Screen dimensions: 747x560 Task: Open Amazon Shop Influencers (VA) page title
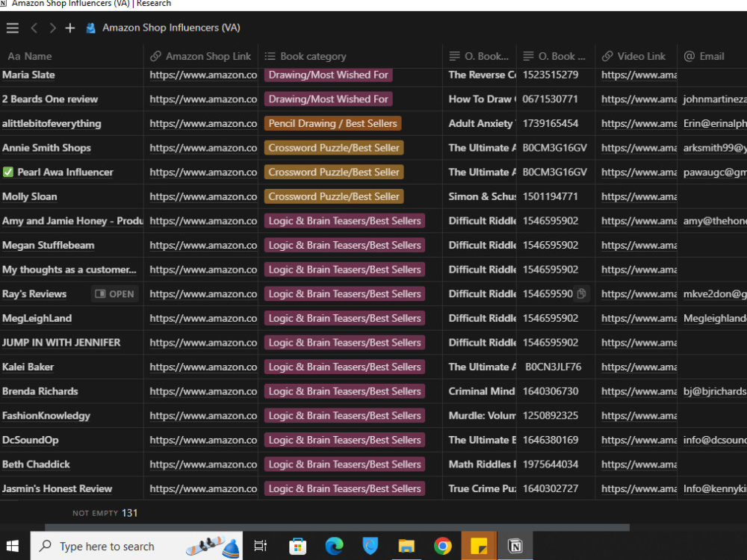coord(171,28)
